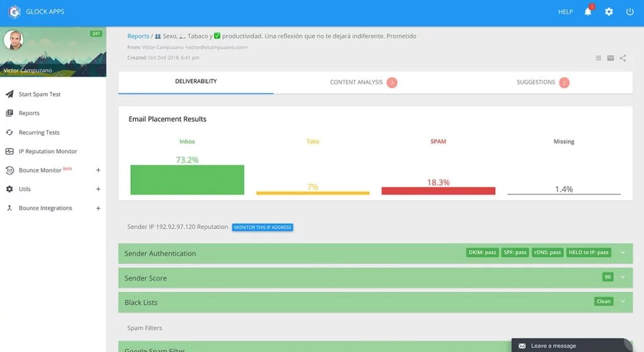This screenshot has width=644, height=352.
Task: Open Recurring Tests in sidebar
Action: [39, 132]
